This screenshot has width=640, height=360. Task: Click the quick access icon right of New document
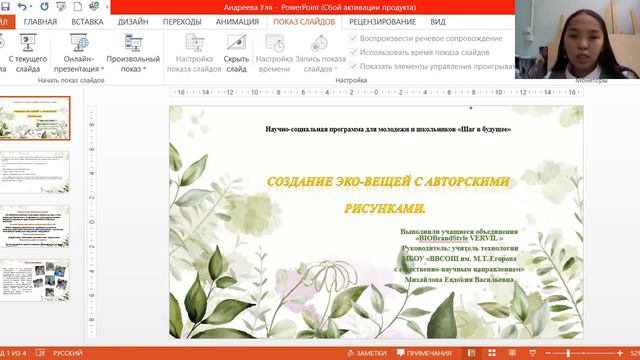click(x=94, y=7)
